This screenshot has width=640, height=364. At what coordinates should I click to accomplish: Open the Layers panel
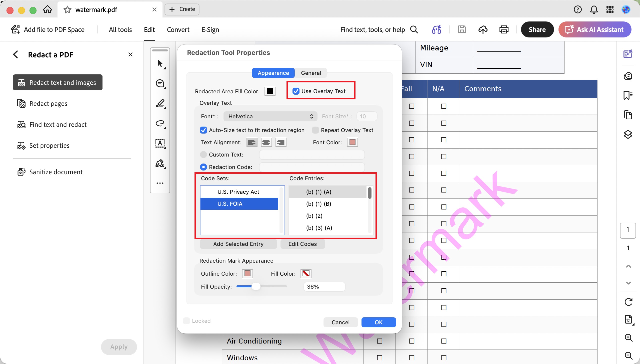(x=628, y=135)
